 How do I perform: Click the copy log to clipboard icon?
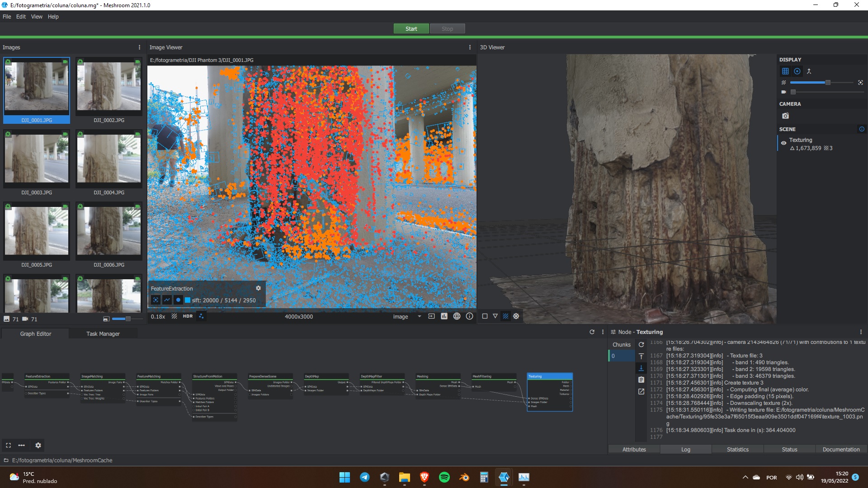point(642,380)
